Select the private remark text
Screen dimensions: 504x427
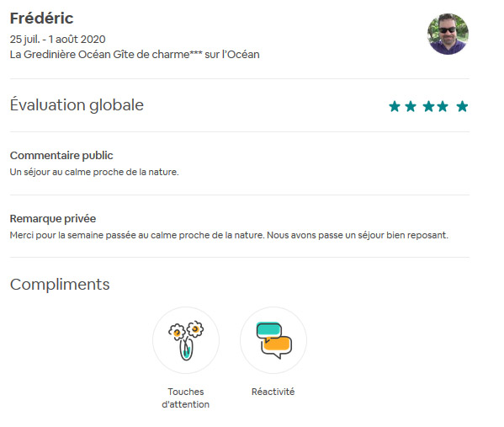(x=229, y=235)
